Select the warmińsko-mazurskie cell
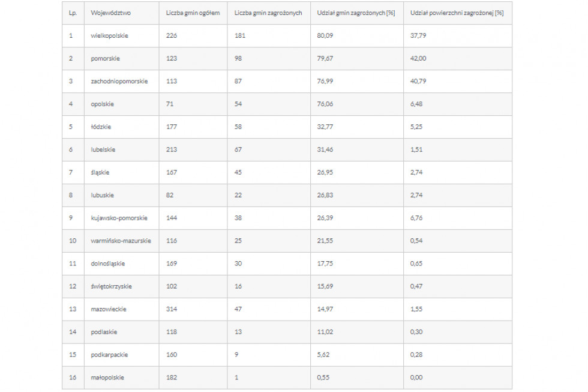Viewport: 588px width, 392px height. click(121, 241)
